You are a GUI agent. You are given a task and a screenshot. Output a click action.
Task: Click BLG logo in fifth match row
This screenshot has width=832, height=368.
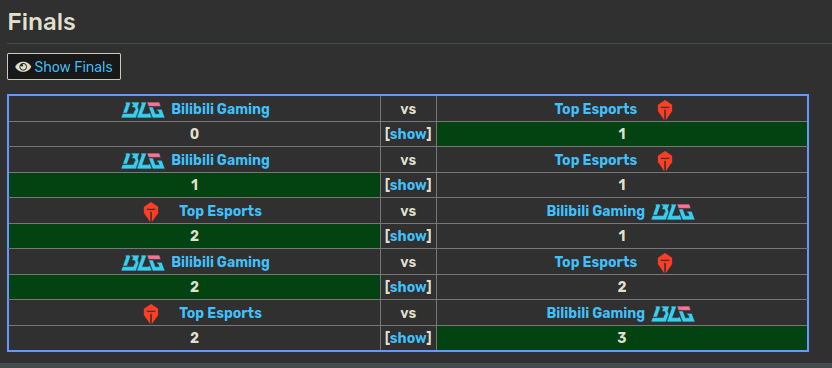[x=673, y=313]
